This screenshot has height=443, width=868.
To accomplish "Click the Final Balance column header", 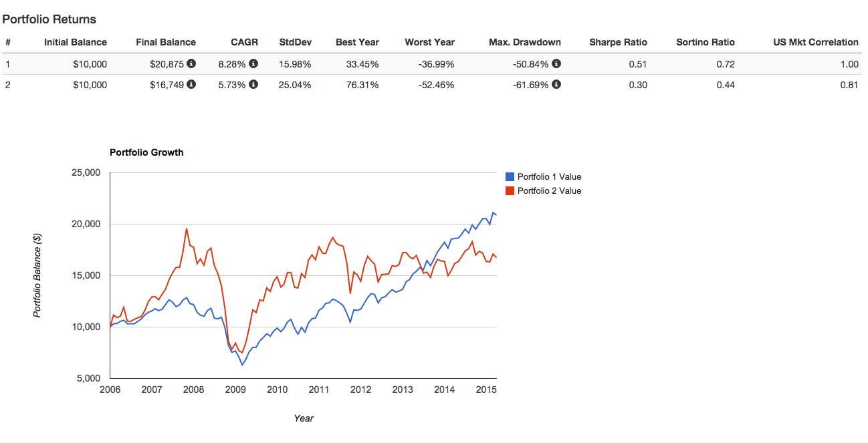I will (x=166, y=42).
